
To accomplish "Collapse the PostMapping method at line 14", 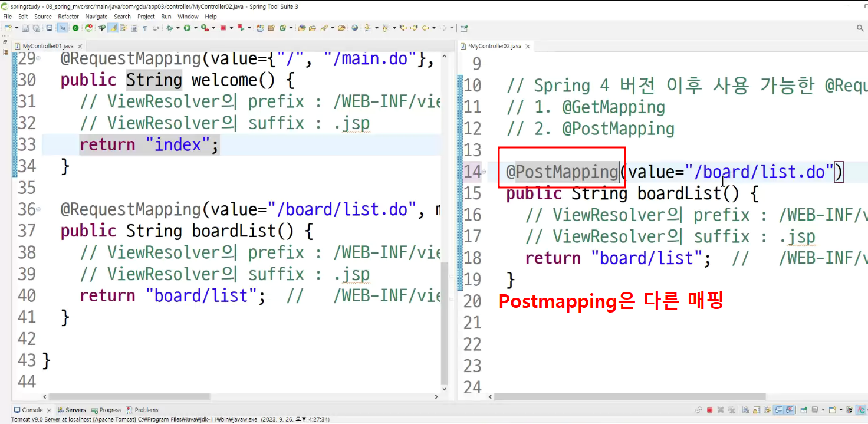I will click(484, 172).
